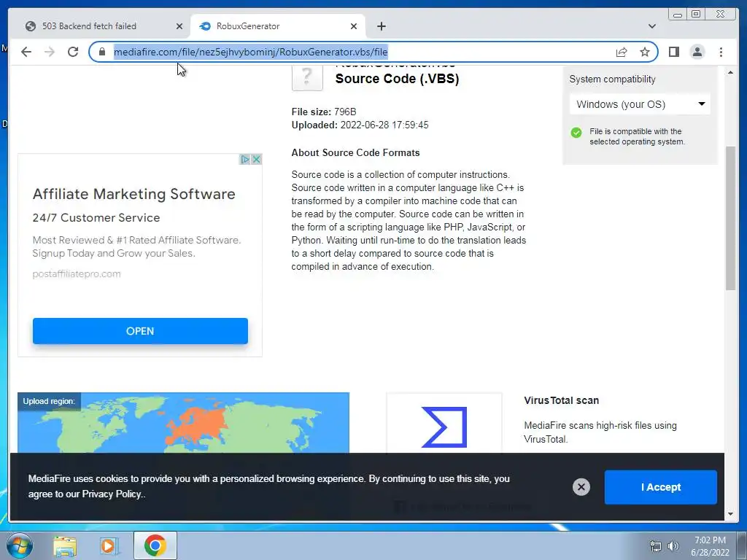
Task: Click the scrollbar down arrow
Action: point(730,514)
